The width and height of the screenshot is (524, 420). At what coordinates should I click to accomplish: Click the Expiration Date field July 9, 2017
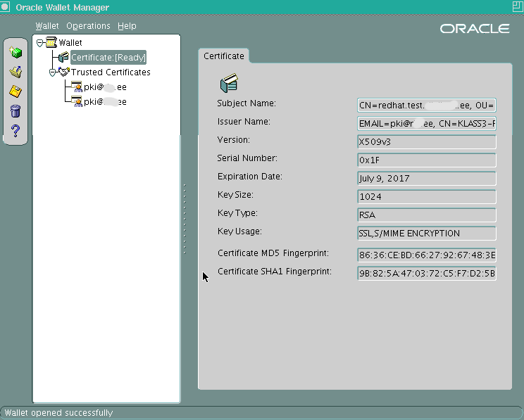[426, 179]
